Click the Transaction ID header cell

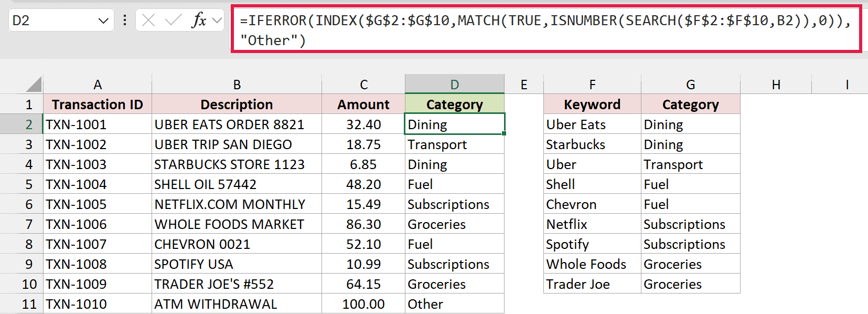coord(98,104)
